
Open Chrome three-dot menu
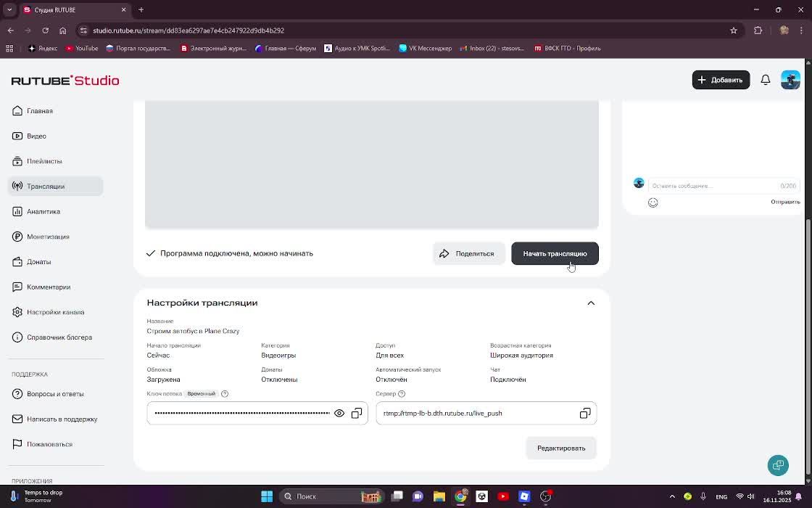click(801, 30)
